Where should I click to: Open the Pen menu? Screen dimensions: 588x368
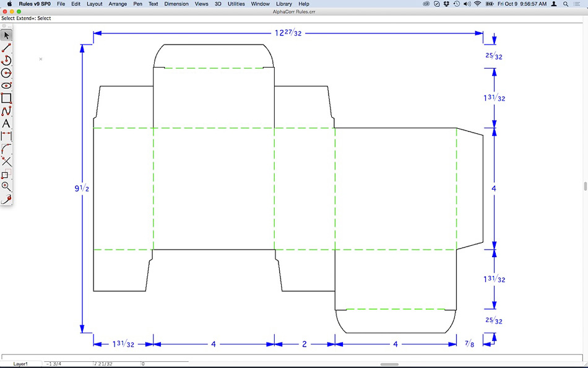click(x=138, y=4)
